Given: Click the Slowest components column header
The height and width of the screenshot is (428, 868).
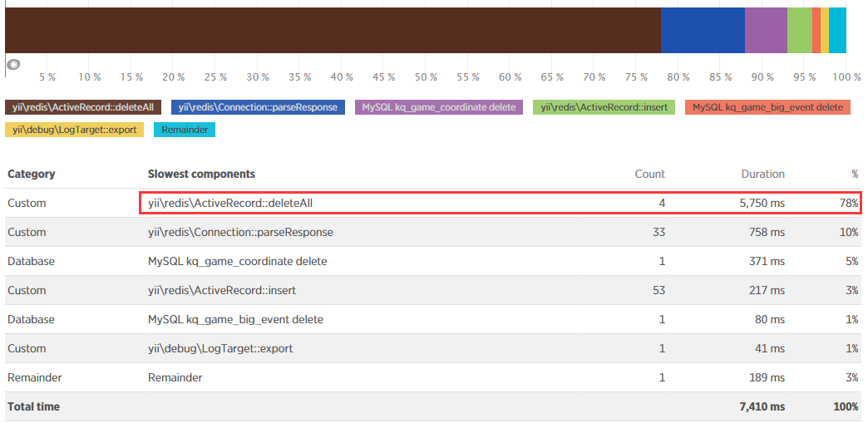Looking at the screenshot, I should 201,174.
